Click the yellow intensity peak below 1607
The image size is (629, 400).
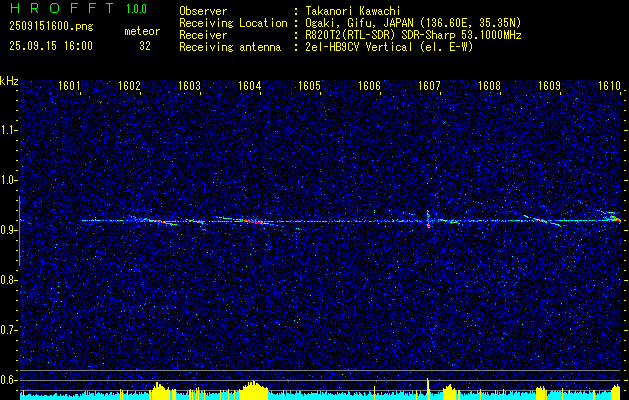pos(428,389)
